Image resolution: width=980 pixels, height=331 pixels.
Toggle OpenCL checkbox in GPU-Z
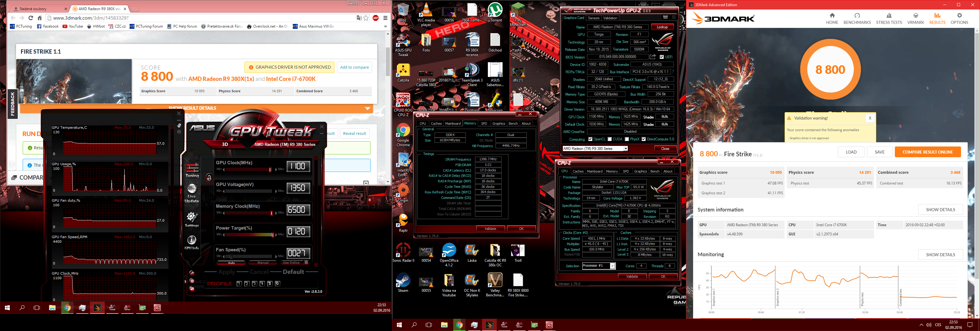[x=590, y=139]
